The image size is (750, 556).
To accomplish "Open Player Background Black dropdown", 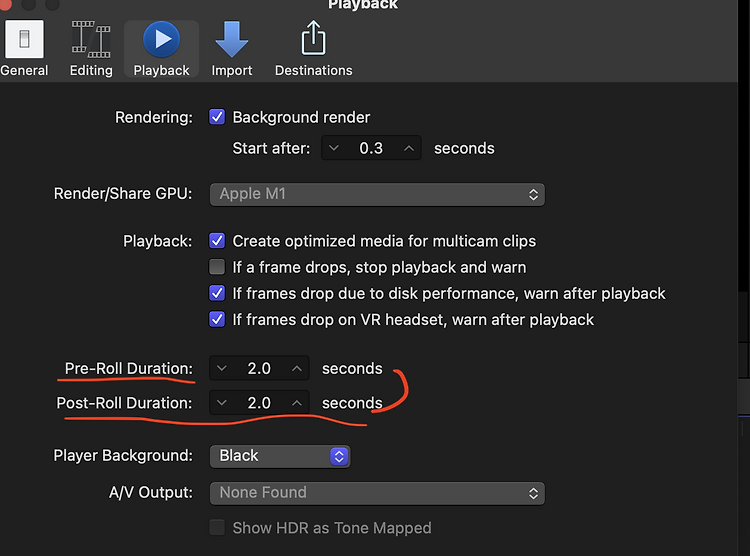I will [280, 456].
